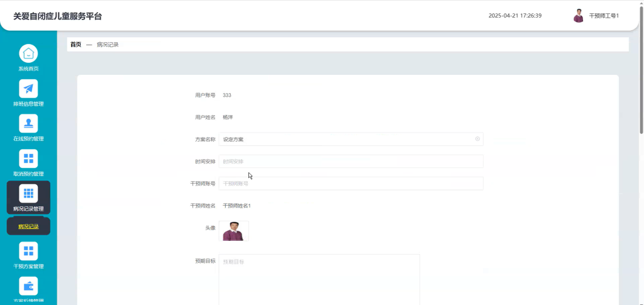644x305 pixels.
Task: Click the 干预师工号1 username
Action: click(x=604, y=16)
